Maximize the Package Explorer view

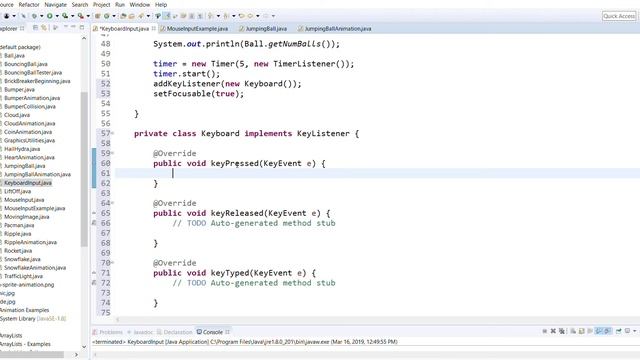82,27
